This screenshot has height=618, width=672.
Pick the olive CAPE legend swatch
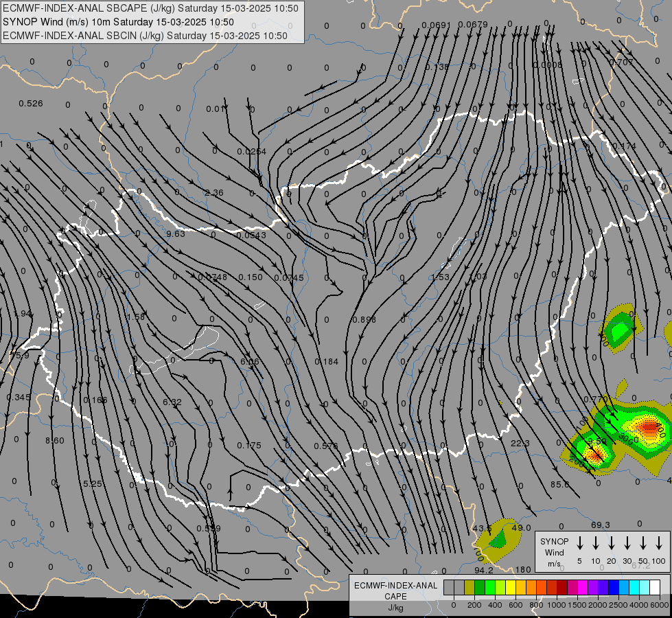tap(470, 588)
